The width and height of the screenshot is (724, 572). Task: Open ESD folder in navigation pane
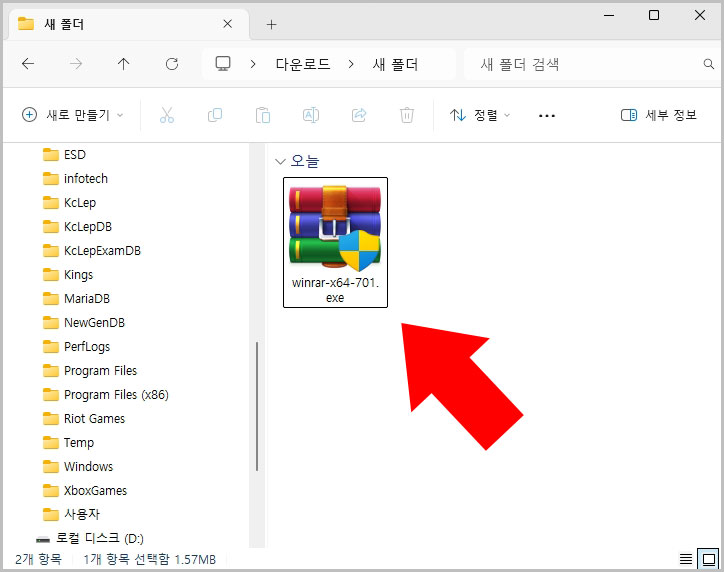(x=65, y=155)
